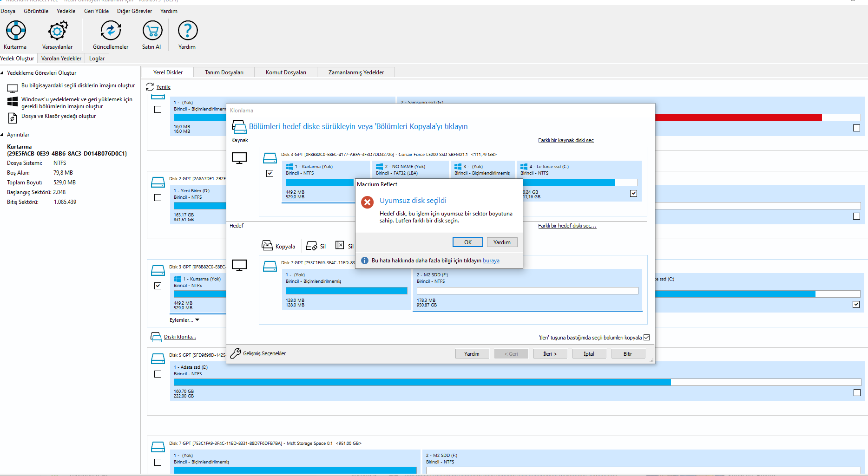This screenshot has width=868, height=476.
Task: Click the Adata ssd (E:) usage bar
Action: (x=517, y=382)
